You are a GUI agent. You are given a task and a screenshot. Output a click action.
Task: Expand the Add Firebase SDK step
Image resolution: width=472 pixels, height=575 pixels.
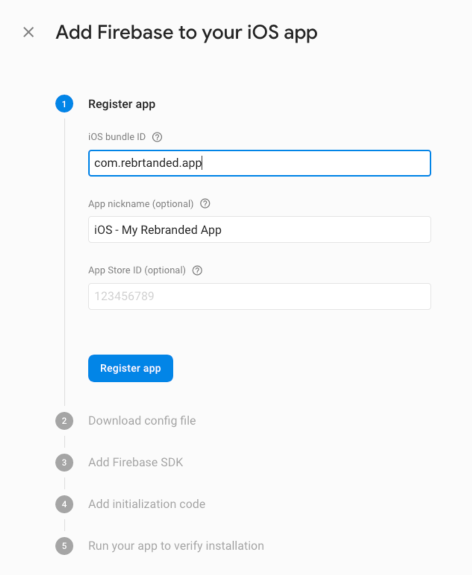[x=135, y=462]
